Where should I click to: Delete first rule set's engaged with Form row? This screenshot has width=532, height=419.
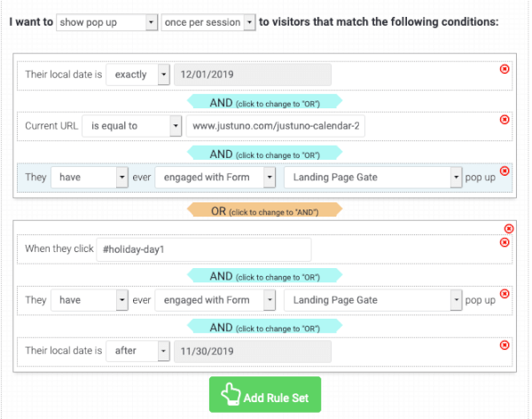(505, 170)
